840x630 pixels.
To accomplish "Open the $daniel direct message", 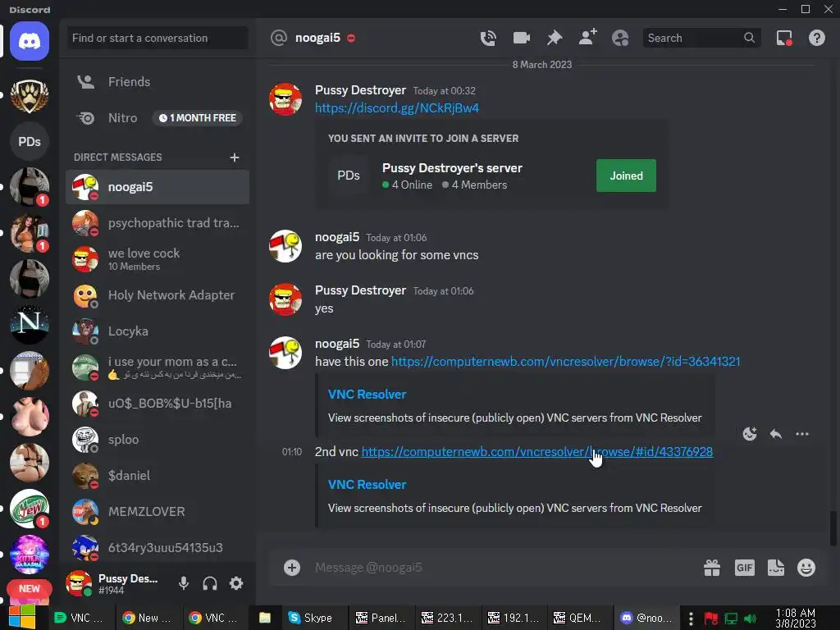I will [x=157, y=475].
